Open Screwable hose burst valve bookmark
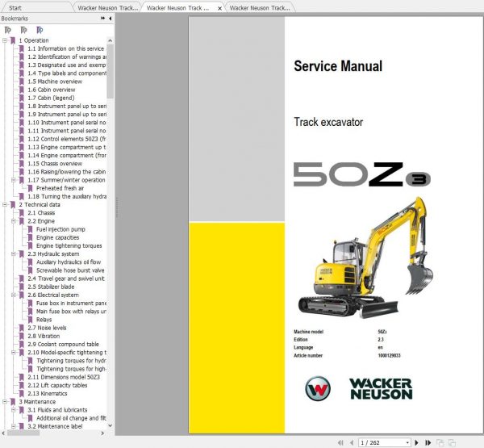This screenshot has height=448, width=484. 70,270
